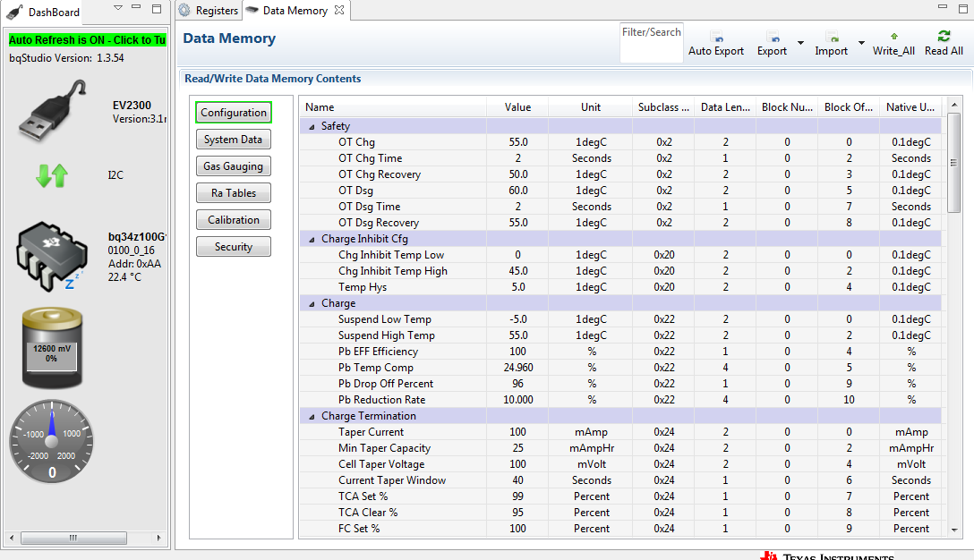Select the OT Chg row name
This screenshot has height=560, width=974.
[x=356, y=142]
